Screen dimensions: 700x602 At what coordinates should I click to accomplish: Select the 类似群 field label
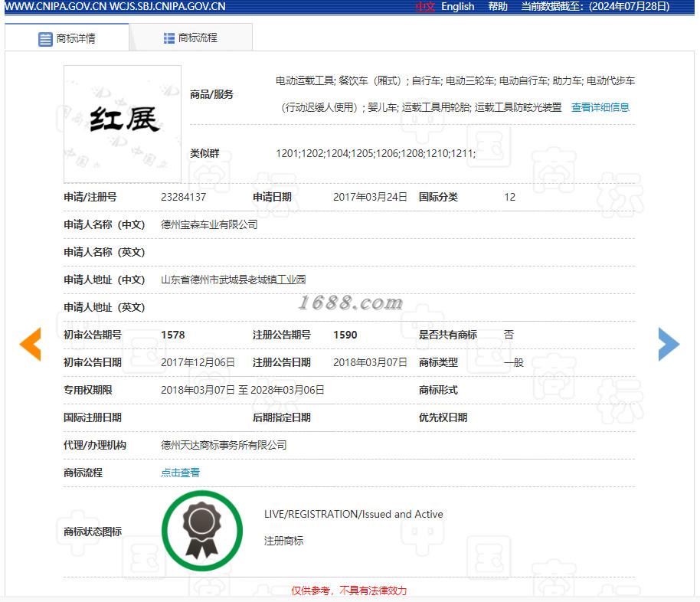coord(204,154)
